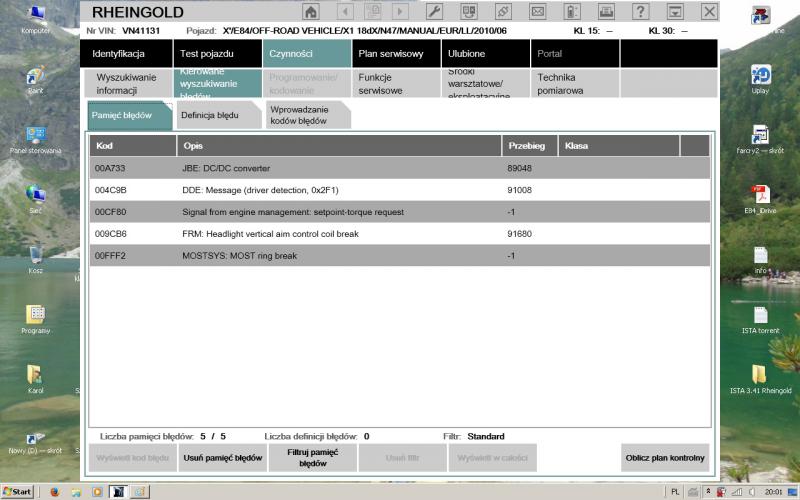
Task: Open Identyfikacja main tab
Action: (x=126, y=54)
